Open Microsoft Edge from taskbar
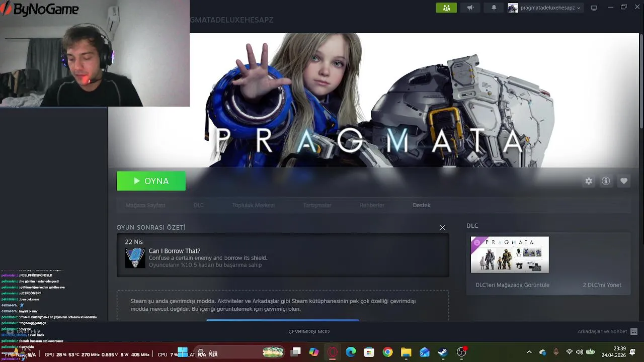This screenshot has height=362, width=644. pos(351,352)
